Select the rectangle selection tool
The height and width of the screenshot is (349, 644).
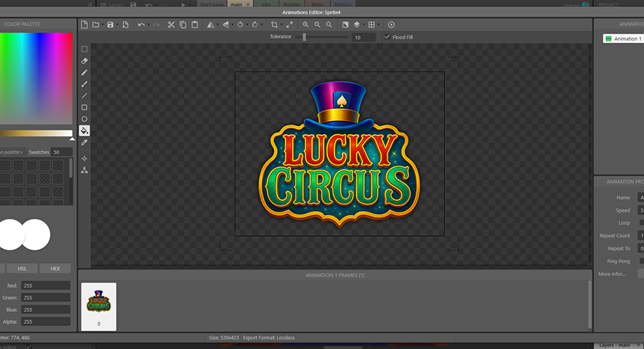(x=84, y=49)
